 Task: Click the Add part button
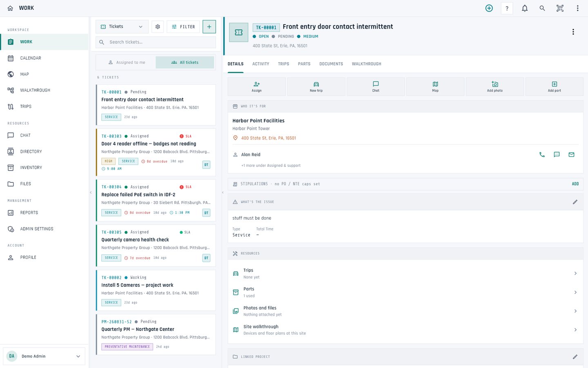(555, 87)
